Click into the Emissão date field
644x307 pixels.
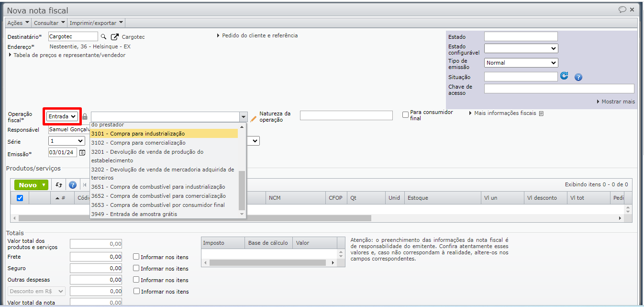pyautogui.click(x=63, y=153)
